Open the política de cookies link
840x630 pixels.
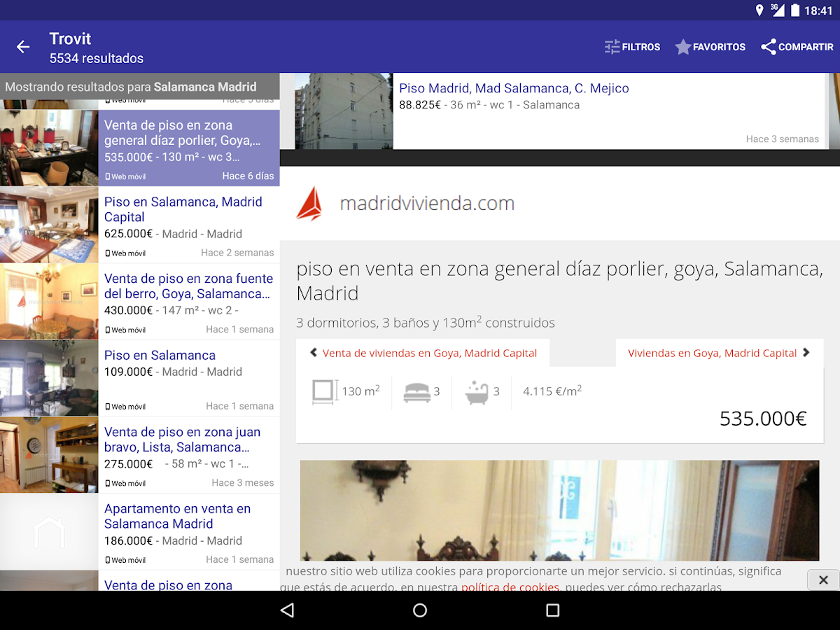pos(510,587)
